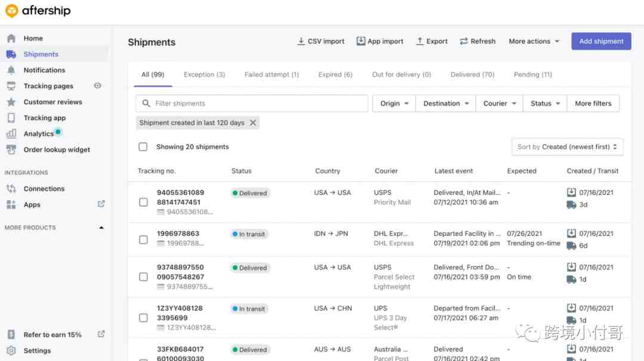Open Connections under Integrations
The image size is (644, 361).
click(44, 189)
